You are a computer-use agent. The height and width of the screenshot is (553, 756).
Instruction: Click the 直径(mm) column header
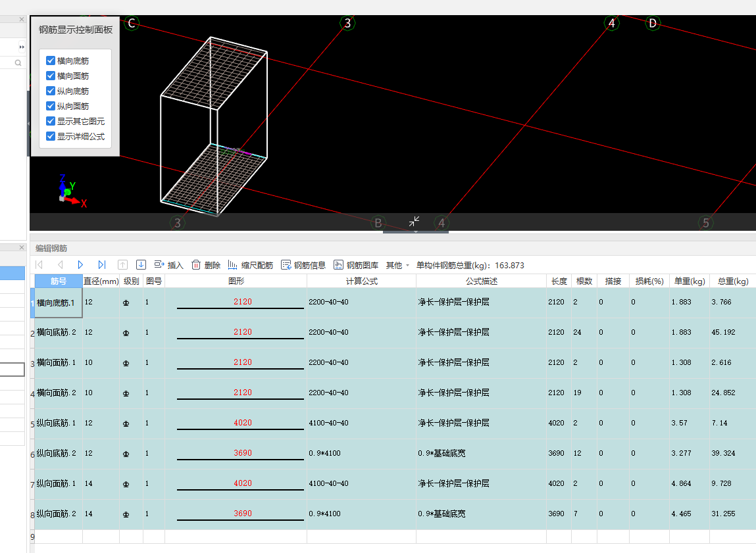pos(101,281)
